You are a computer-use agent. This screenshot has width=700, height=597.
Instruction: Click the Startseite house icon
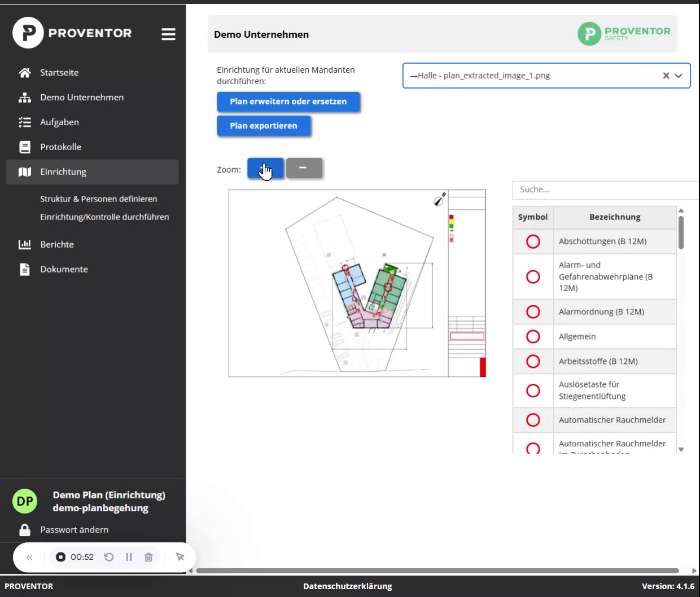pos(25,72)
